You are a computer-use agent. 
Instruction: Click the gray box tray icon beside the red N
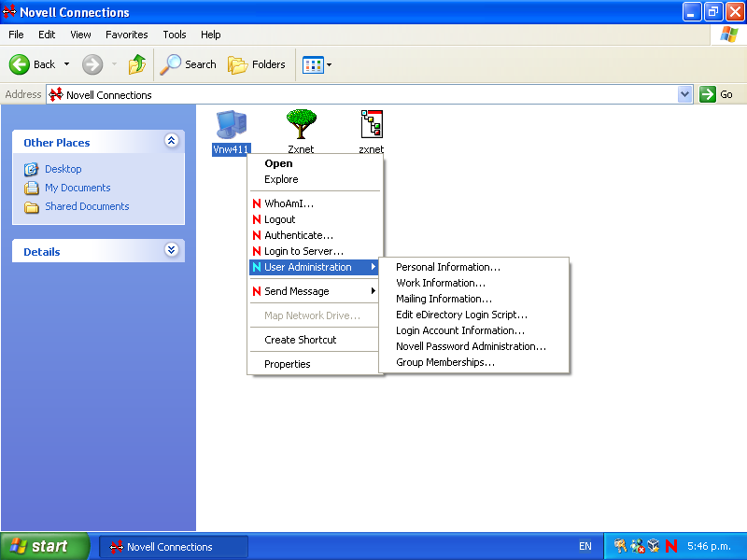tap(654, 546)
